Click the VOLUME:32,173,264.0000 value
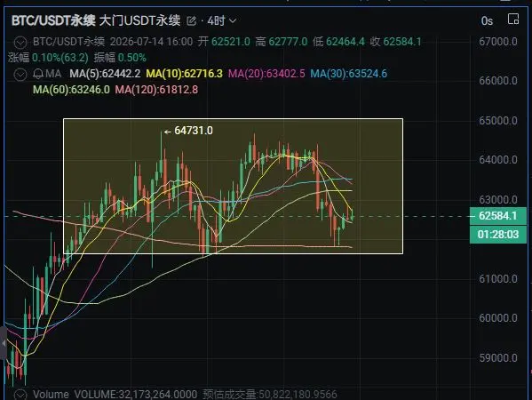Screen dimensions: 532x400 135,395
